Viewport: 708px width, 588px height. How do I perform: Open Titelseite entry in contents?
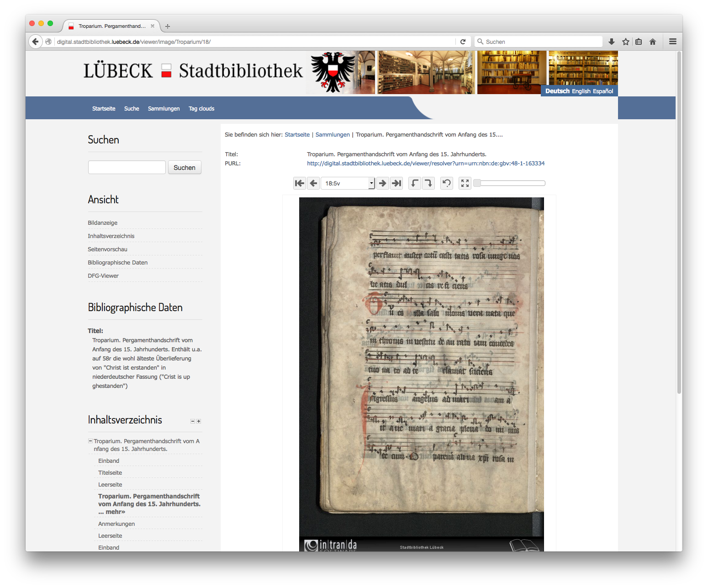click(x=110, y=472)
